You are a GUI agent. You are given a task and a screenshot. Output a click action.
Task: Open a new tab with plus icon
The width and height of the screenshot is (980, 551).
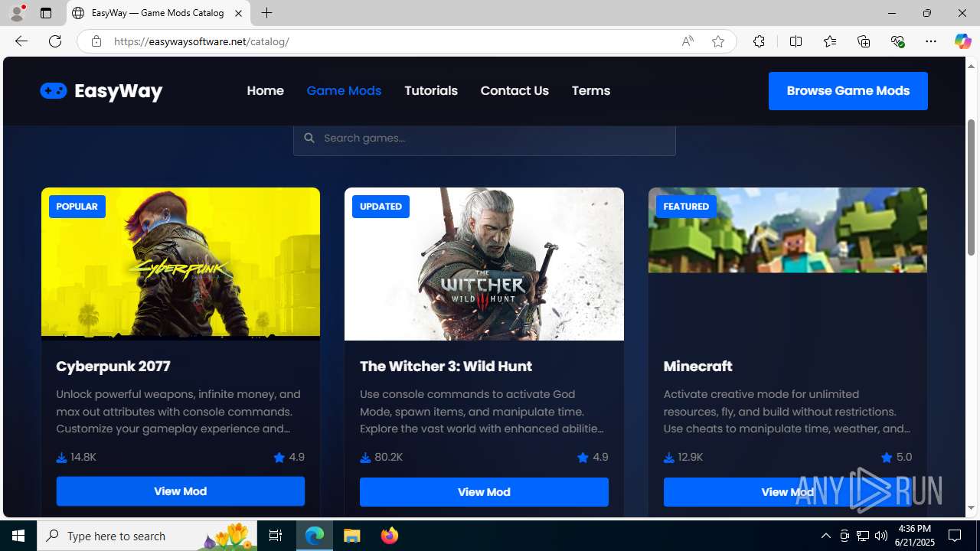(266, 13)
